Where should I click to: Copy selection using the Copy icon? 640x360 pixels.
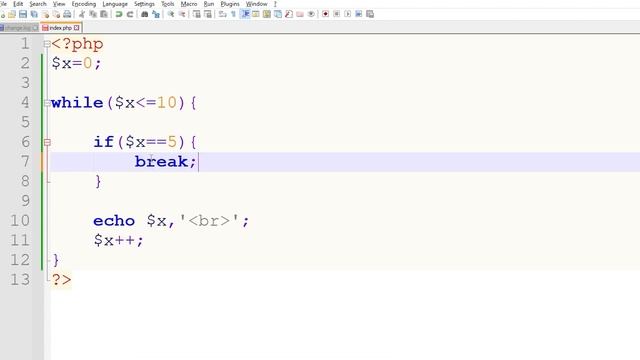93,14
